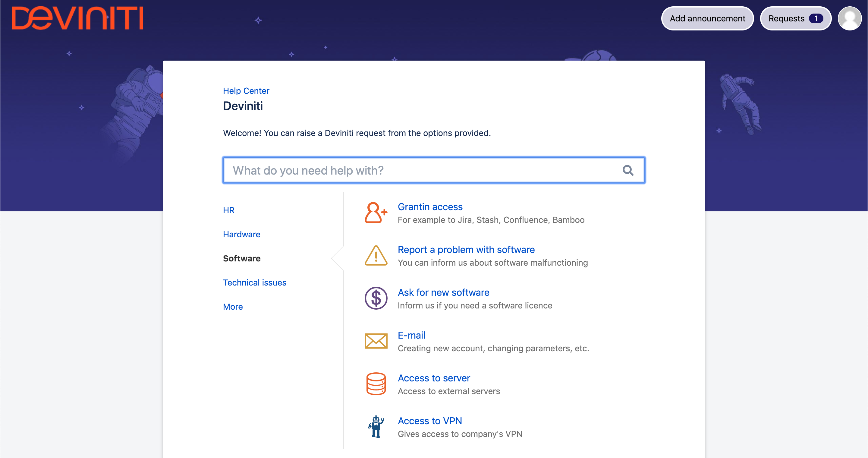Image resolution: width=868 pixels, height=458 pixels.
Task: Click the server database icon
Action: point(376,384)
